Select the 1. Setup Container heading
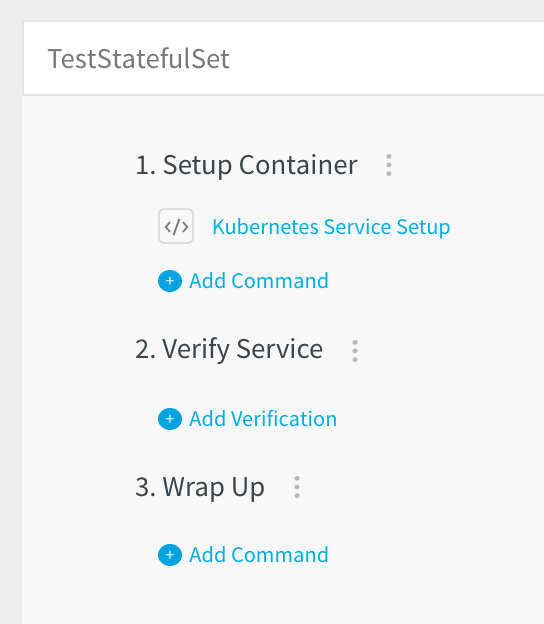544x624 pixels. pos(246,165)
